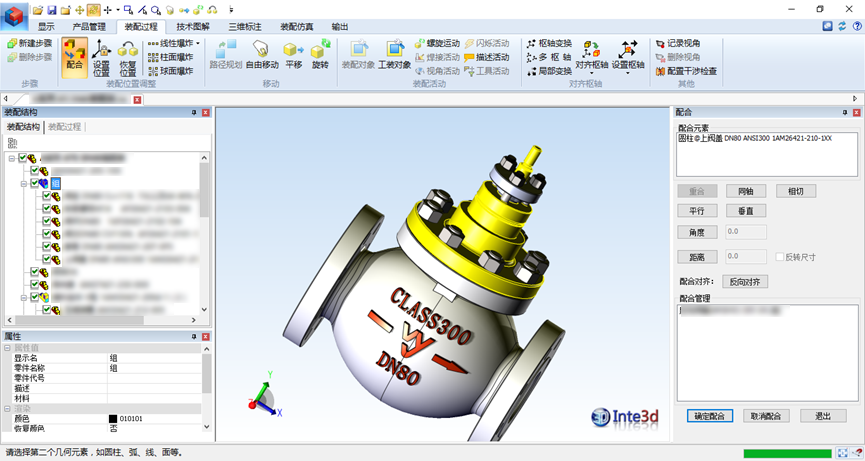865x461 pixels.
Task: Click the rectangle select icon in quick toolbar
Action: pos(128,10)
